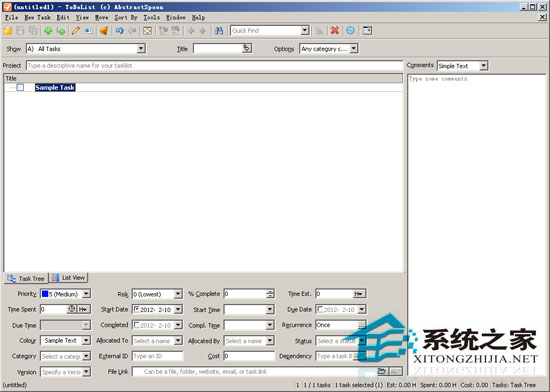Add a new subtask with the green arrow-plus icon
Screen dimensions: 550x392
point(61,31)
